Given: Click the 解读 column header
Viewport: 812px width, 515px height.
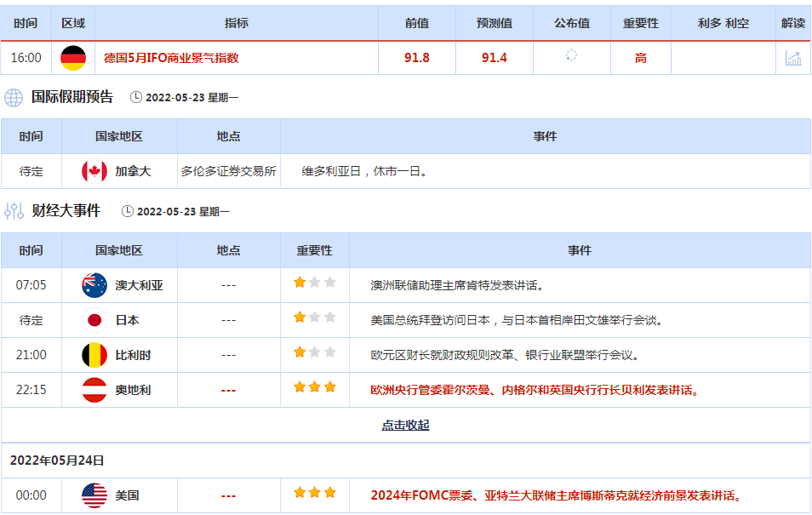Looking at the screenshot, I should pyautogui.click(x=792, y=23).
